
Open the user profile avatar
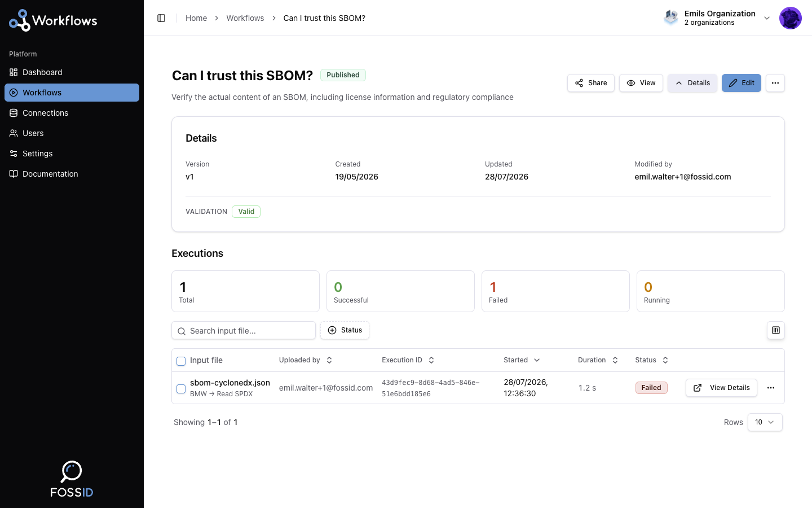(x=791, y=18)
